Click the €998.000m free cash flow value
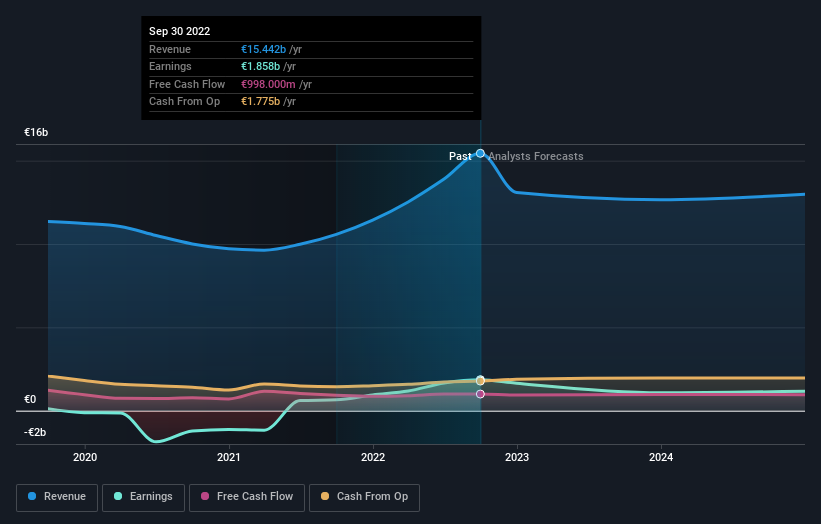821x524 pixels. tap(268, 84)
